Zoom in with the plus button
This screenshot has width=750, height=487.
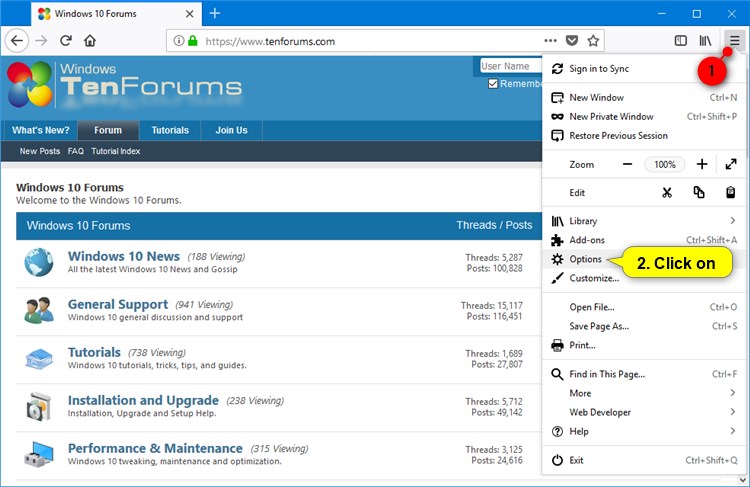point(702,164)
